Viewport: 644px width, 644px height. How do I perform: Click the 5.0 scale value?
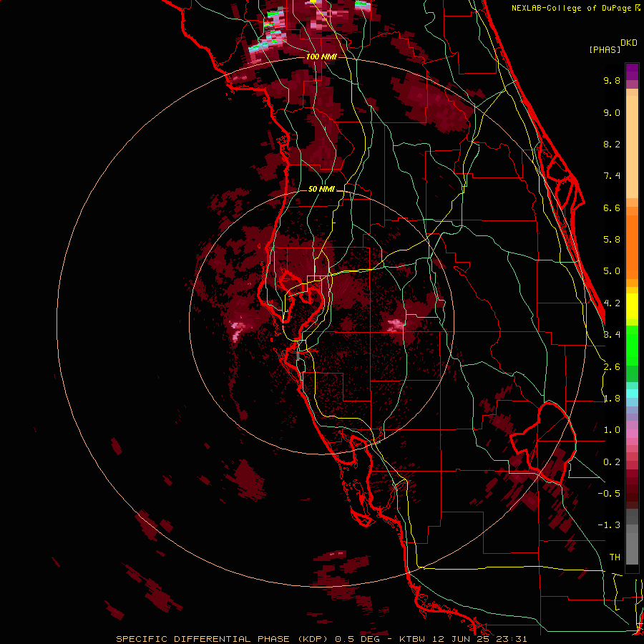(612, 271)
